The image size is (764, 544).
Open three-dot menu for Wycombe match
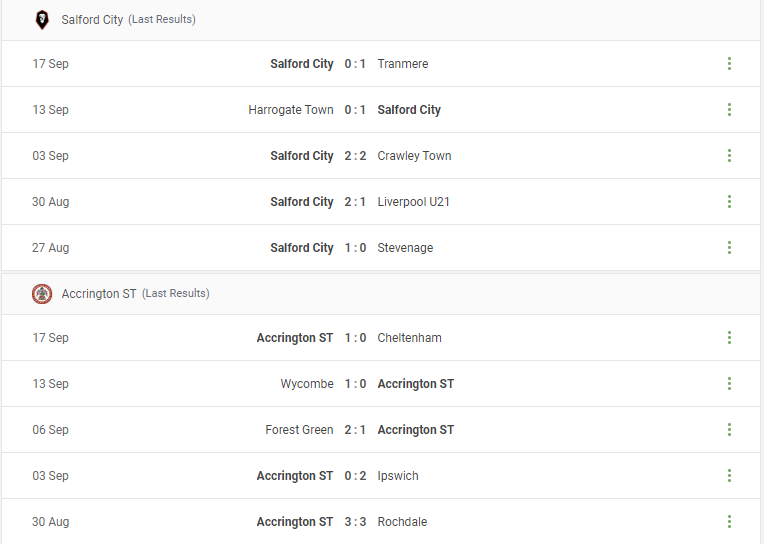(729, 384)
